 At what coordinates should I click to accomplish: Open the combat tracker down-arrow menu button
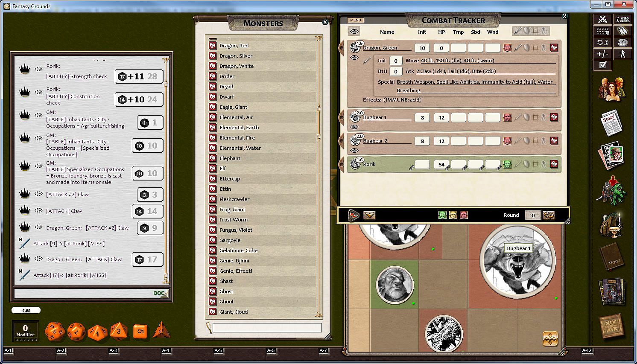[369, 215]
